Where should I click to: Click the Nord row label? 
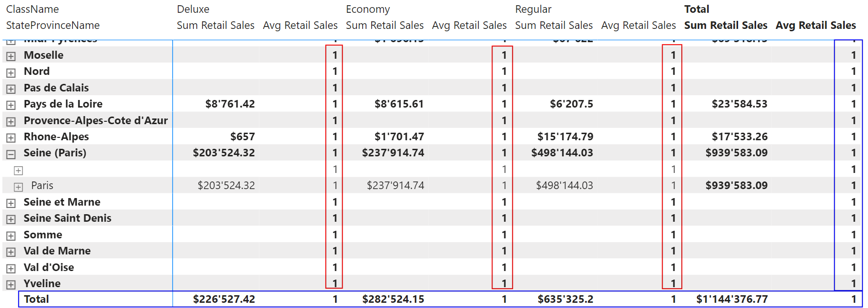37,71
